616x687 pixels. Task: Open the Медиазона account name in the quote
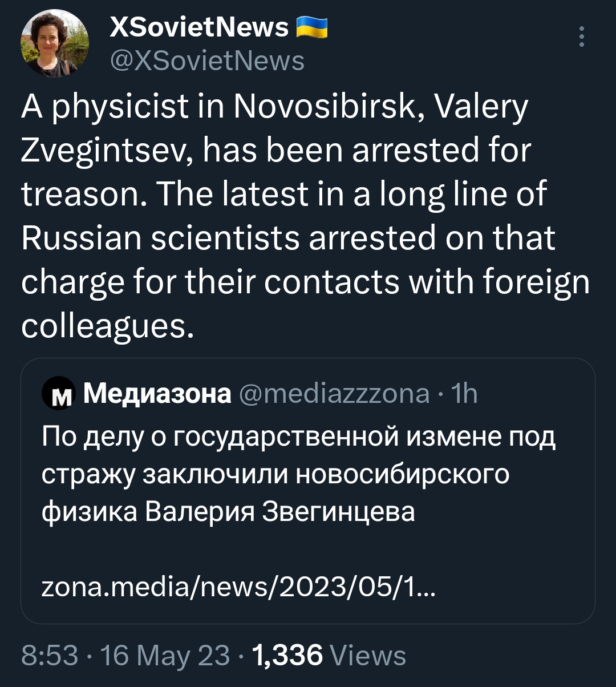pos(157,394)
